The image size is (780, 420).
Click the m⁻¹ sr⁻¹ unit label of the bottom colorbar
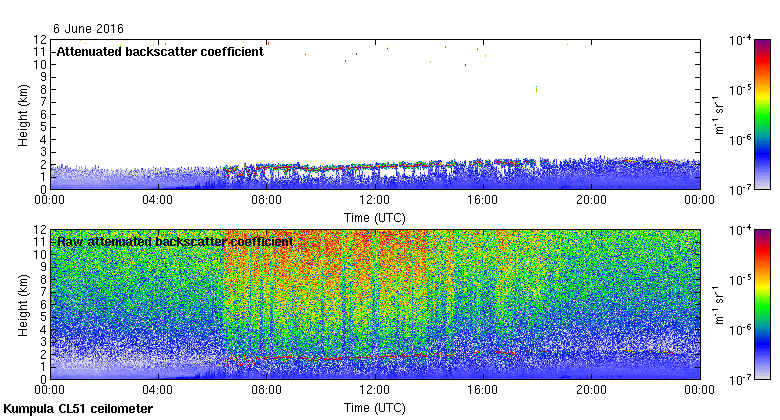719,305
